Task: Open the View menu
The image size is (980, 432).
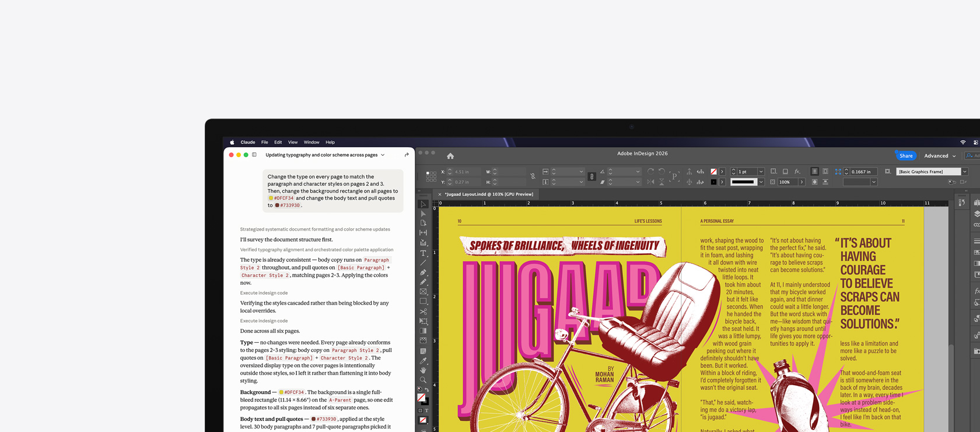Action: (x=293, y=142)
